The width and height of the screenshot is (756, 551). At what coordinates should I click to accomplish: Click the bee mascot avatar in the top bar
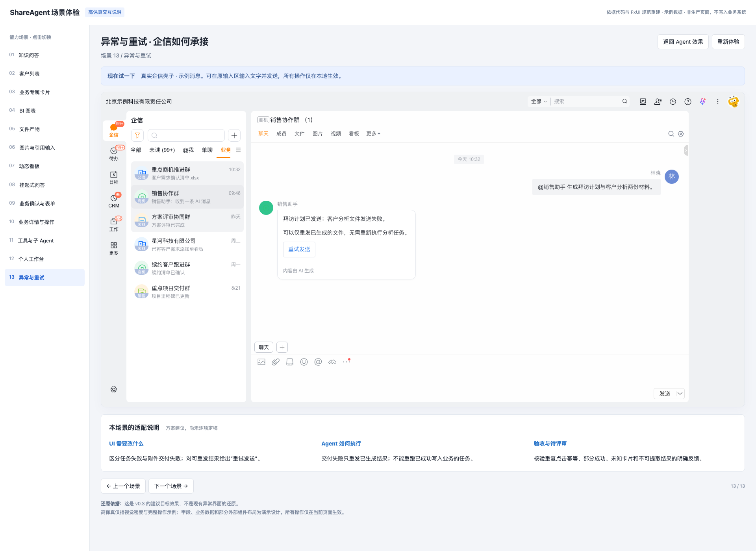pos(733,102)
